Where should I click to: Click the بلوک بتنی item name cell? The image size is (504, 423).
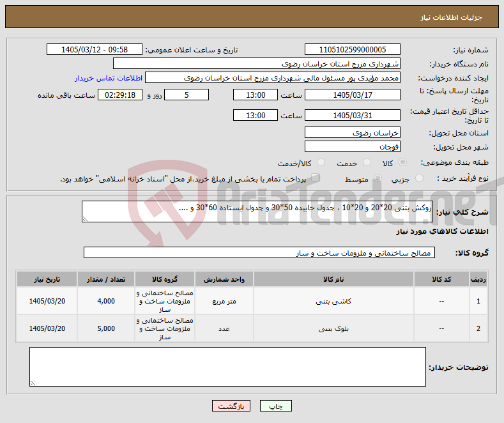click(333, 328)
